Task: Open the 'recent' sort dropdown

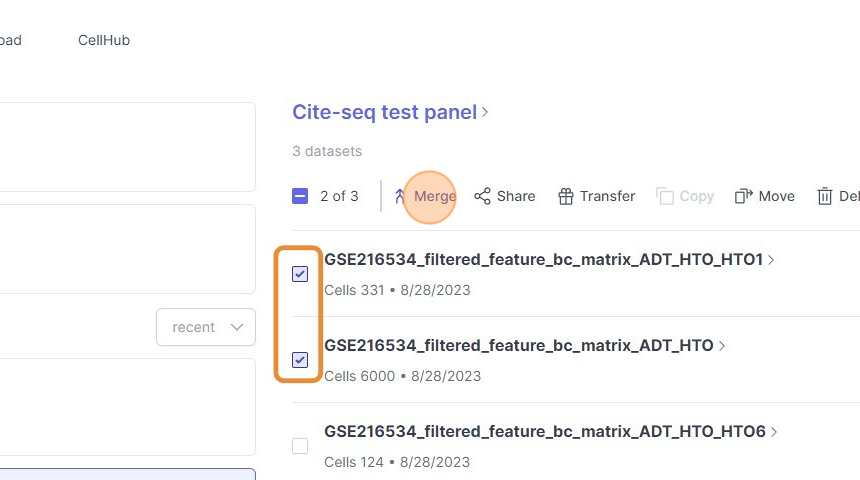Action: pos(206,327)
